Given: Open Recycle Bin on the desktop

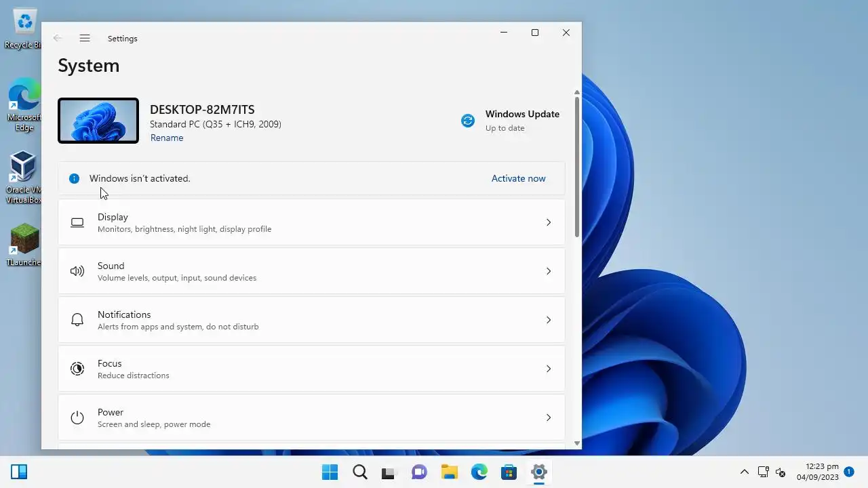Looking at the screenshot, I should point(24,28).
